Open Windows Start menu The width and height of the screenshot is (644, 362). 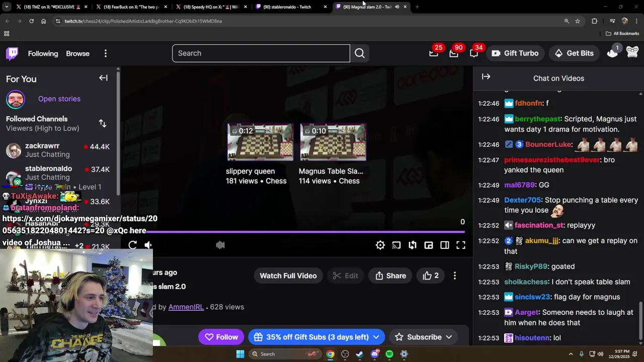(x=240, y=354)
